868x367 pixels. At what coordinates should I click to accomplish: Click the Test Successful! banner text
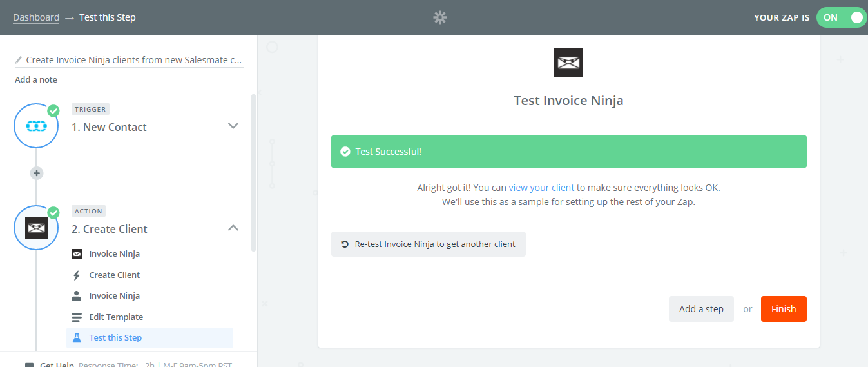[x=389, y=152]
